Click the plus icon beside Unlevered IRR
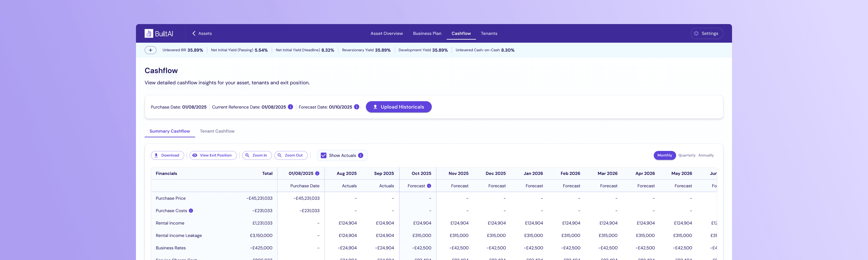Screen dimensions: 868x260 click(150, 50)
